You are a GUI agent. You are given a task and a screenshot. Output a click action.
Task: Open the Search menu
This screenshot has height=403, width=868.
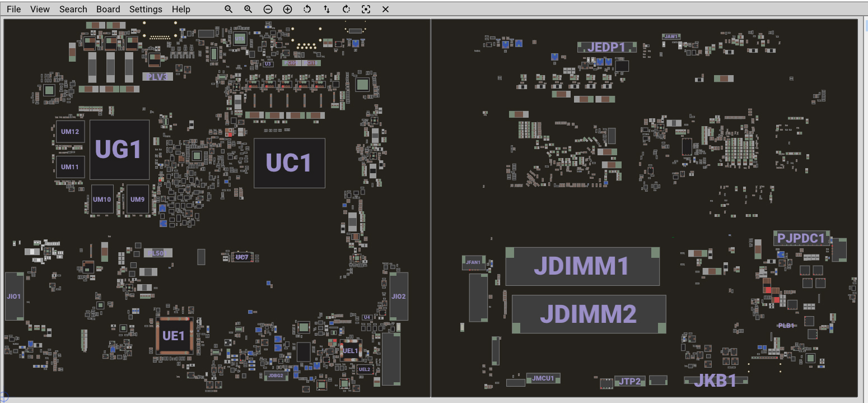pos(73,10)
